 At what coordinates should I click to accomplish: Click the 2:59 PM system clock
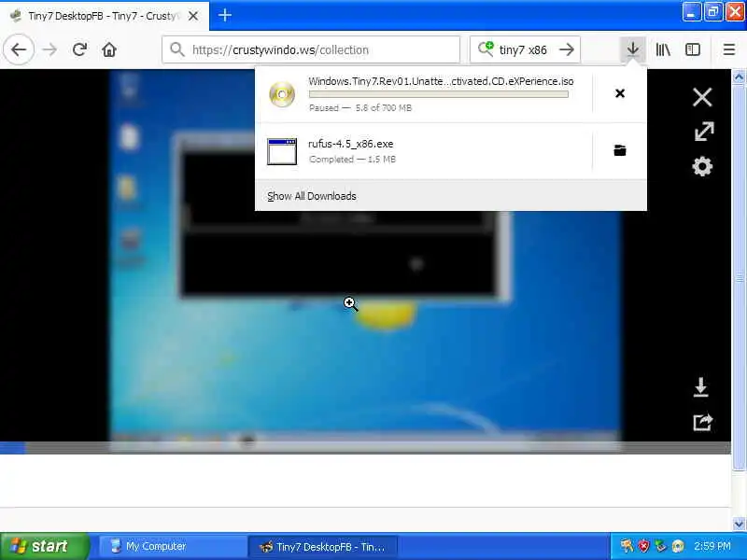(712, 546)
